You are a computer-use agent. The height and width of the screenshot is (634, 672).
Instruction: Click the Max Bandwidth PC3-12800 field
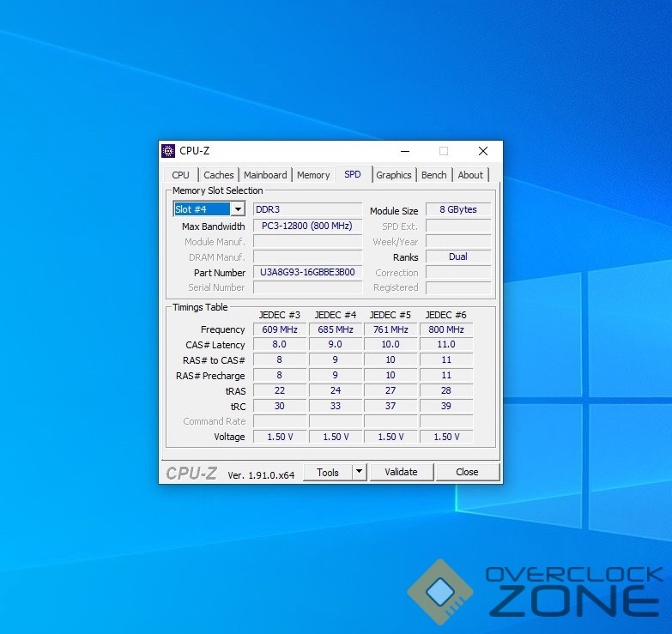[x=307, y=226]
